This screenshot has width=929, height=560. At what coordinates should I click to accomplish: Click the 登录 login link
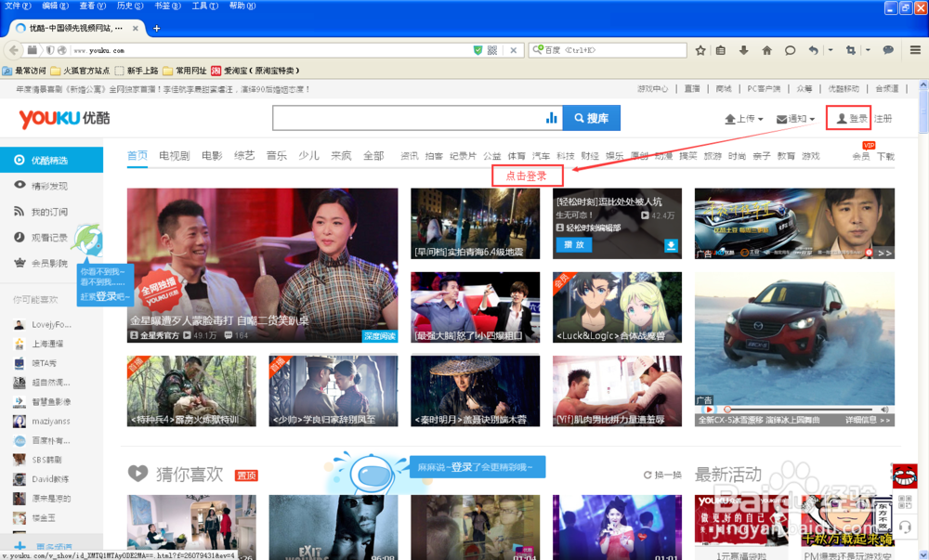851,118
